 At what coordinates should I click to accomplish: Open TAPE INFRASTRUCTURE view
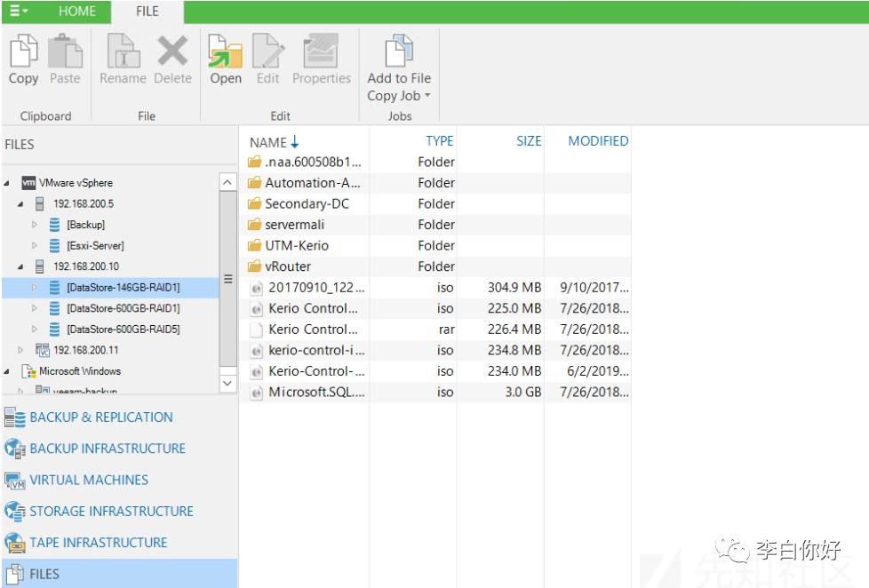click(98, 543)
